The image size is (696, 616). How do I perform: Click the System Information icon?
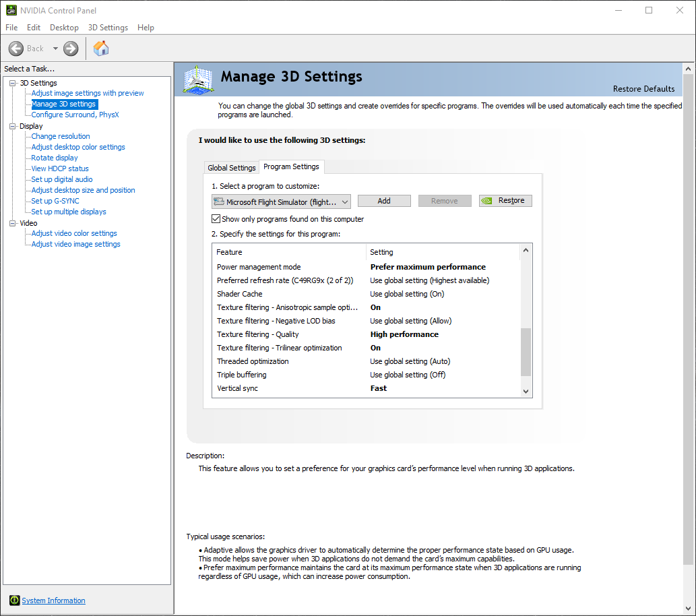pyautogui.click(x=15, y=600)
